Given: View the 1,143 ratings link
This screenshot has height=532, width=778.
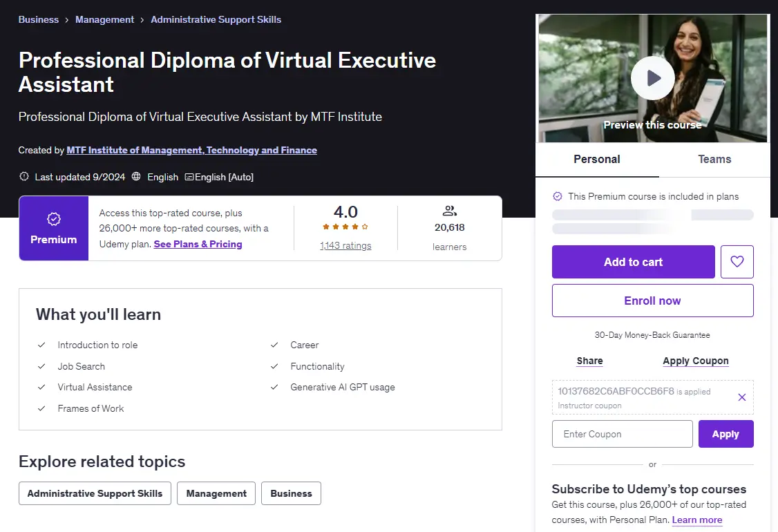Looking at the screenshot, I should click(345, 246).
